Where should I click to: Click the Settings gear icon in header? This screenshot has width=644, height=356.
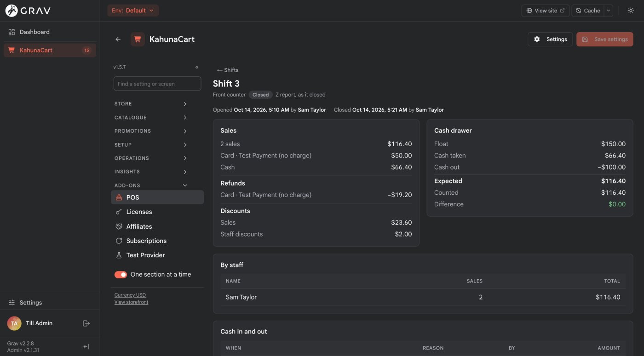(x=537, y=39)
